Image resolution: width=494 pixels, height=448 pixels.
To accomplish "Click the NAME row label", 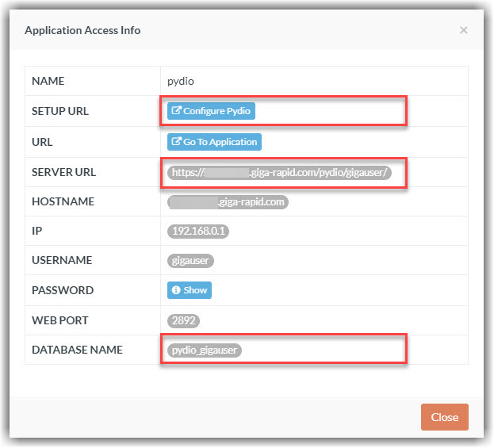I will click(x=48, y=81).
